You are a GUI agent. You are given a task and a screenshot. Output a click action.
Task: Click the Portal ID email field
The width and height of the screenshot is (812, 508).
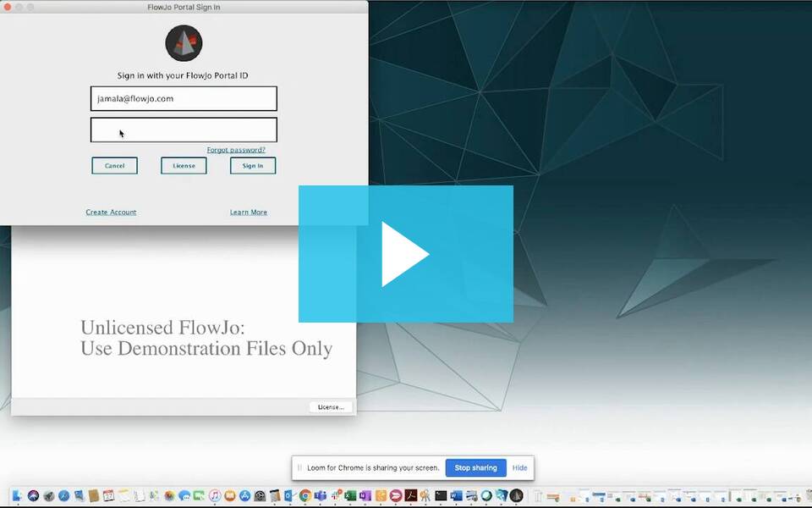click(x=184, y=98)
